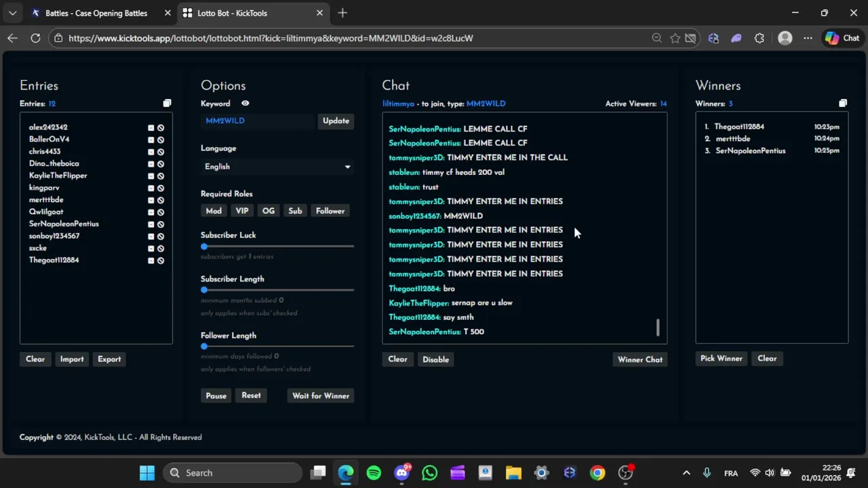
Task: Clear the winners list
Action: [x=767, y=359]
